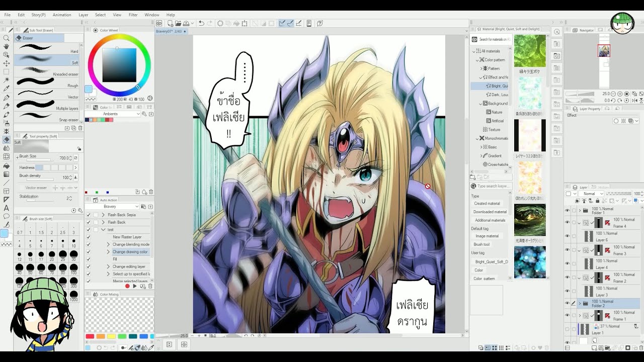The image size is (644, 362).
Task: Start recording auto action with red button
Action: [127, 286]
